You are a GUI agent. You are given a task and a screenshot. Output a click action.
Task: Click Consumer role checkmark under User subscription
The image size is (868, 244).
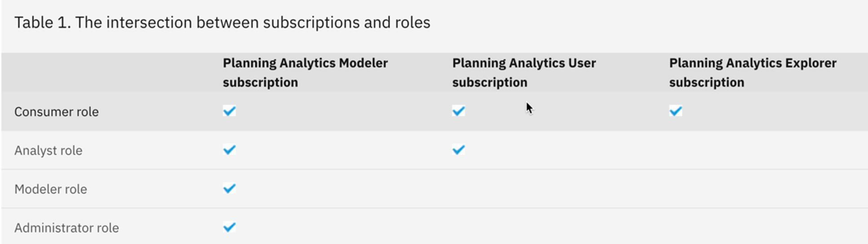point(458,111)
